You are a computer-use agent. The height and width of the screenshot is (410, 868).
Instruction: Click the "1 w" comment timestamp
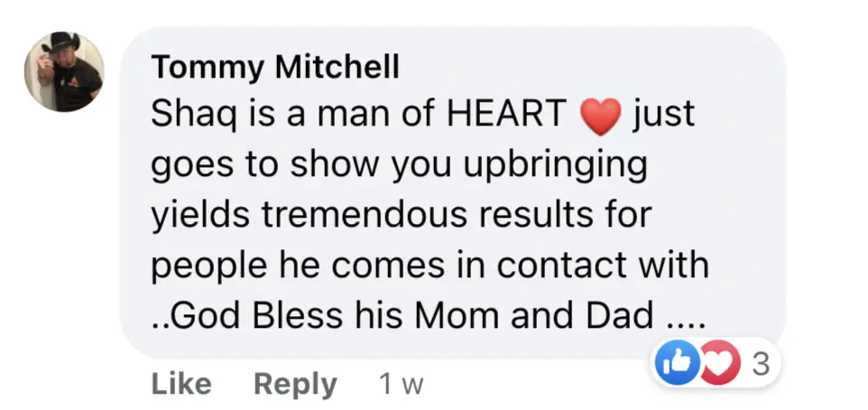tap(401, 385)
